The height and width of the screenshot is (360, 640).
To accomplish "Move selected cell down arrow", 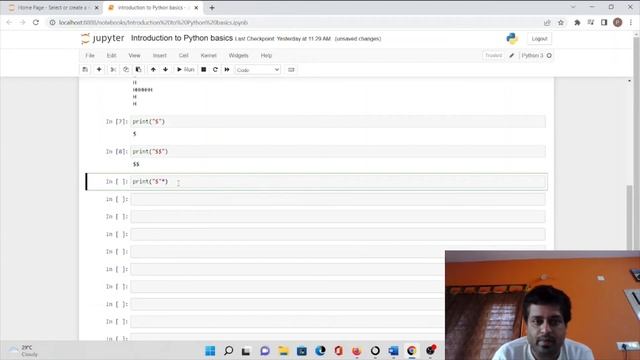I will tap(165, 70).
